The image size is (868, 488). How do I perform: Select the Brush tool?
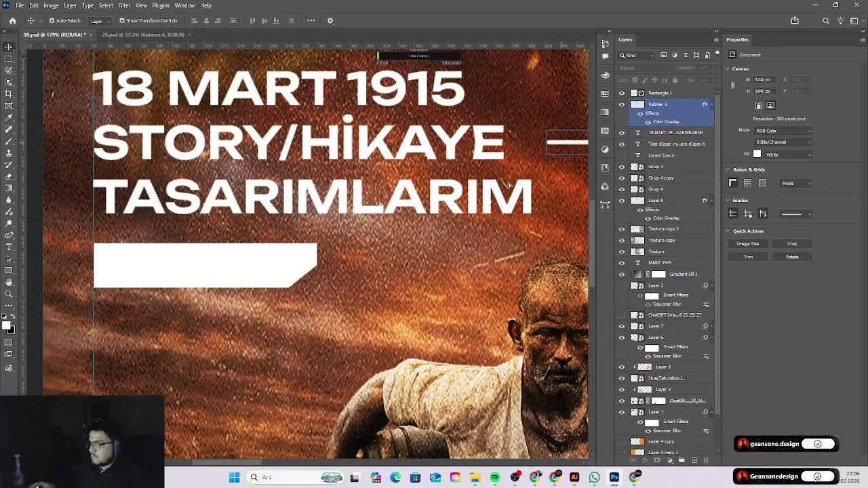pyautogui.click(x=9, y=141)
